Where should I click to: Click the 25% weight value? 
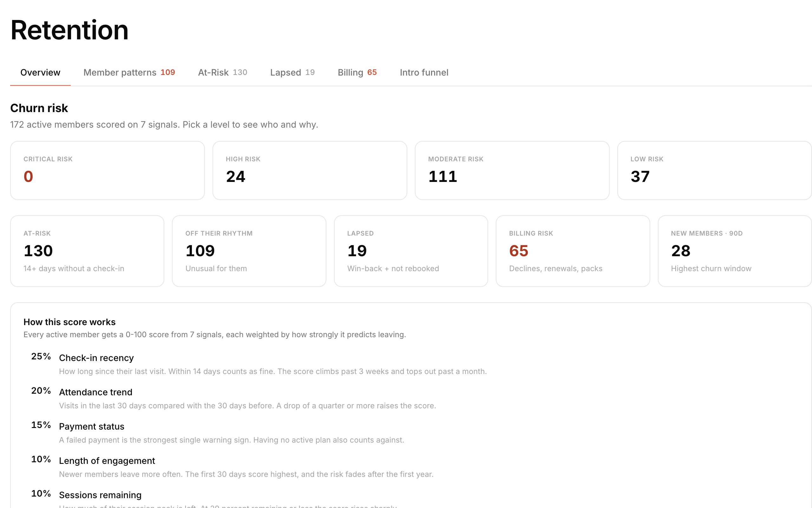41,357
